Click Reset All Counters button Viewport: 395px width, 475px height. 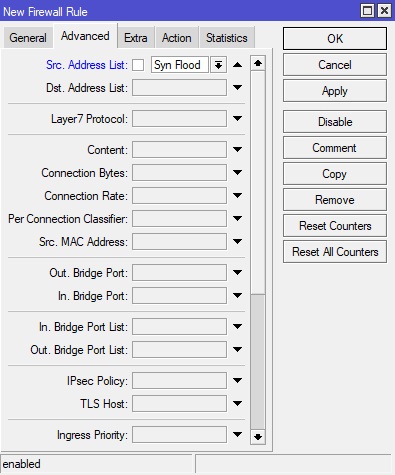(x=335, y=252)
